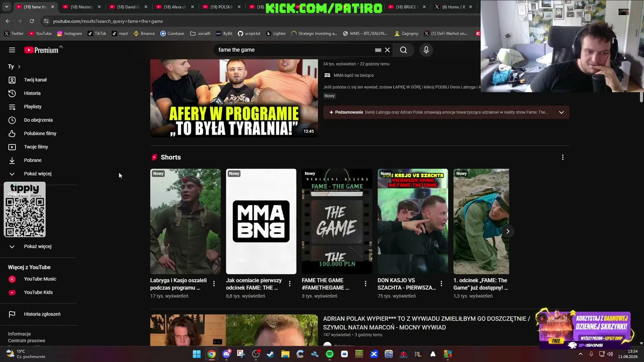Viewport: 644px width, 362px height.
Task: Switch to the (6) Home / X tab
Action: pos(453,7)
